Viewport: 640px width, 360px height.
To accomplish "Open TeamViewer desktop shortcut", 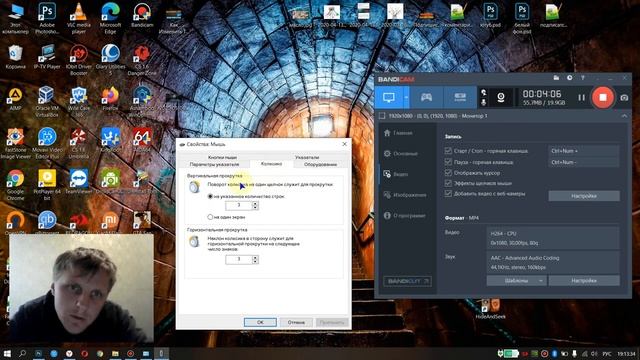I will coord(78,182).
